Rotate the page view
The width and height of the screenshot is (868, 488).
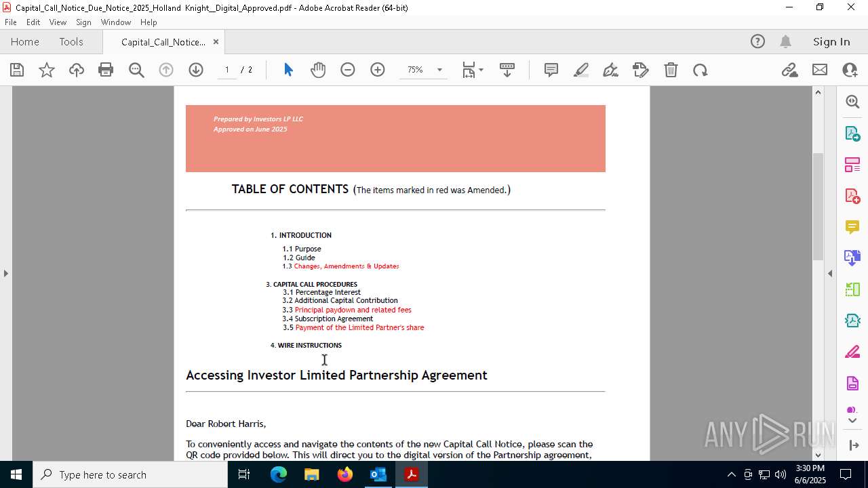click(701, 70)
